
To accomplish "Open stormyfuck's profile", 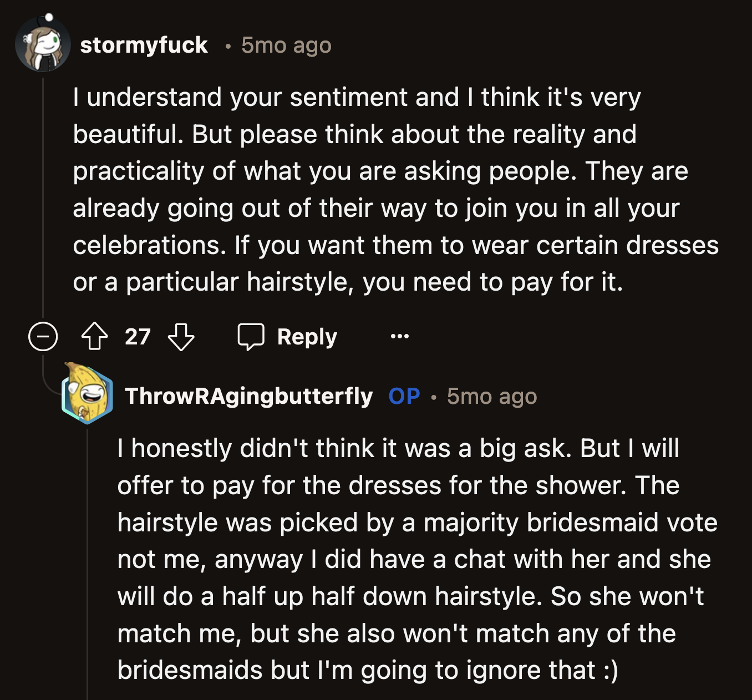I will tap(143, 45).
